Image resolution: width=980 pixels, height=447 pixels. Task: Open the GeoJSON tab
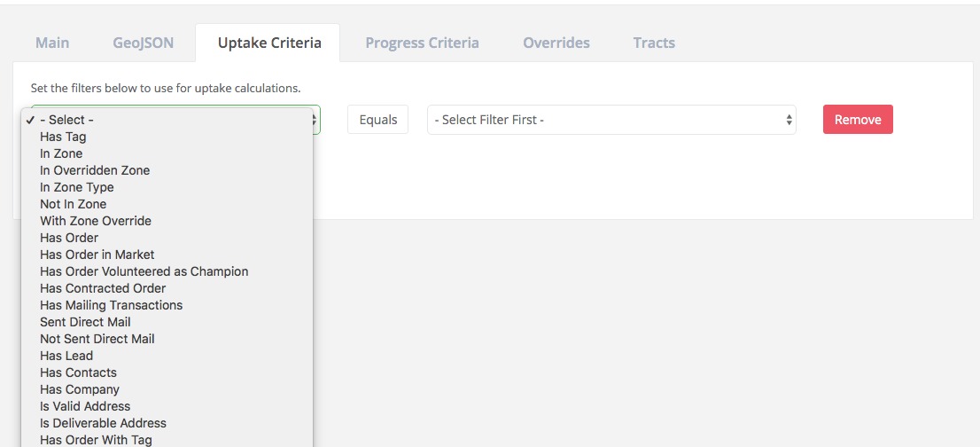pos(144,43)
